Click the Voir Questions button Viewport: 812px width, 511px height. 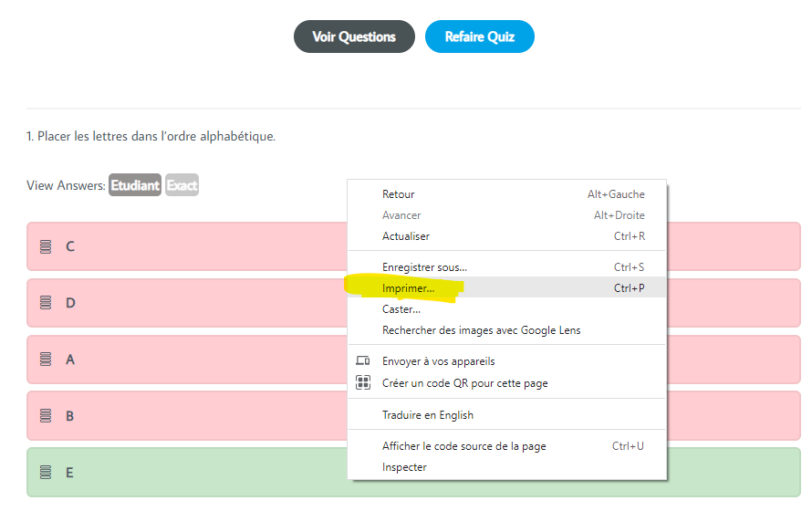tap(354, 36)
